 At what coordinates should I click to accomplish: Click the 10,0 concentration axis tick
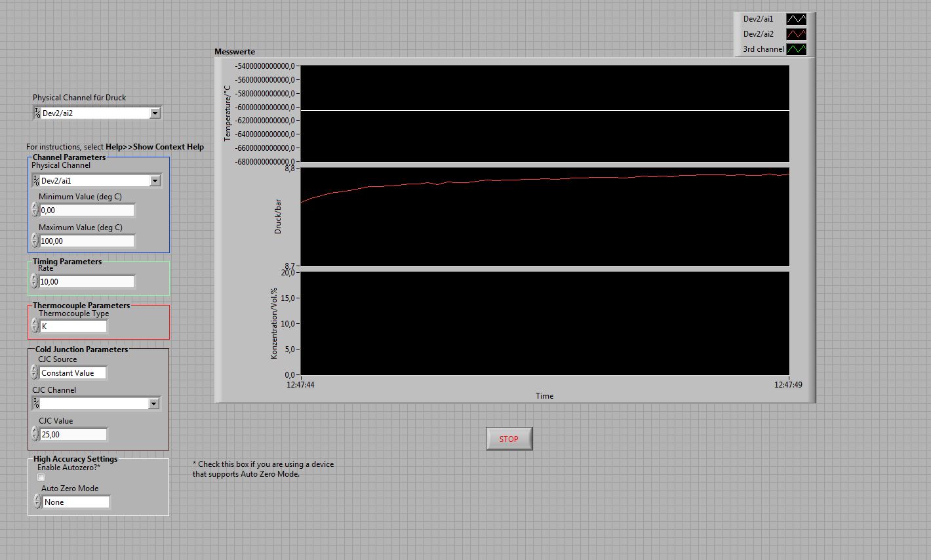(288, 324)
